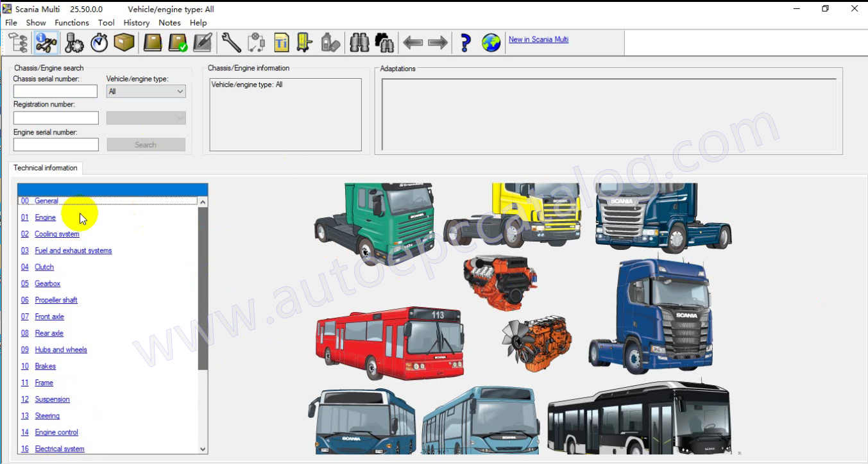Click the disabled dropdown beside Registration number
Screen dimensions: 868x464
click(146, 118)
